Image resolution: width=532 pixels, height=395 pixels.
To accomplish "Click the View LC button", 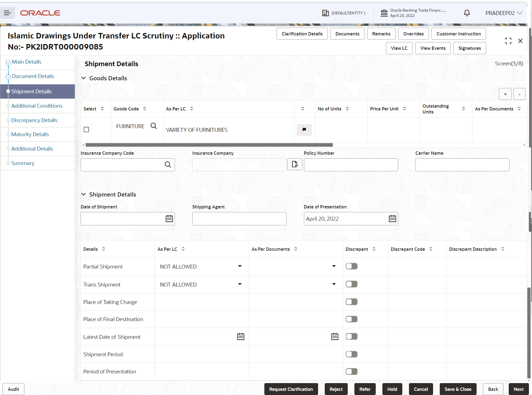I will click(399, 48).
